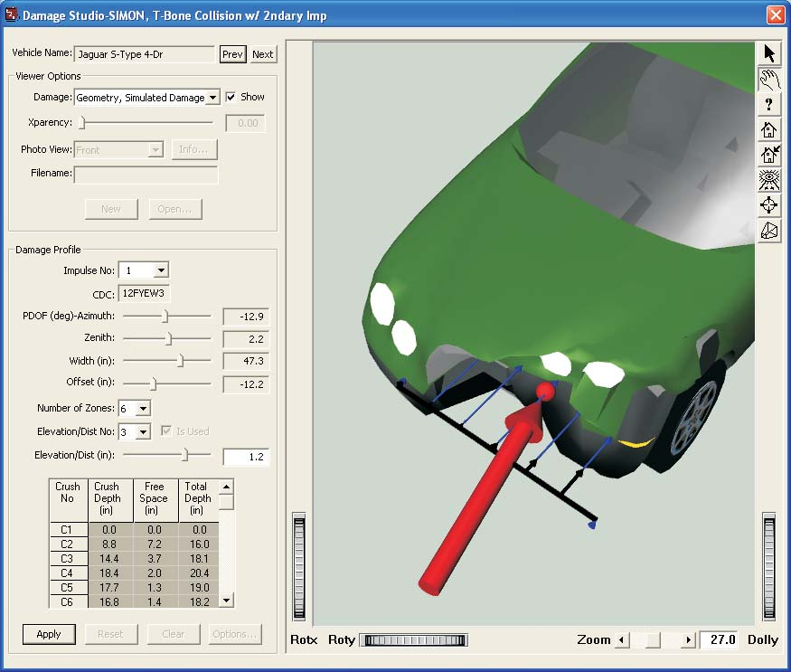Select row C3 in crush table
Image resolution: width=791 pixels, height=672 pixels.
point(134,558)
